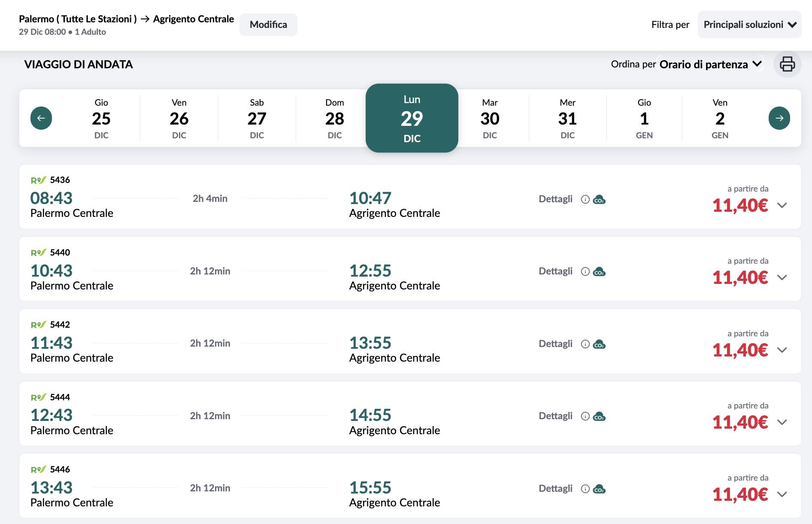
Task: Go to previous dates with left arrow
Action: [x=41, y=118]
